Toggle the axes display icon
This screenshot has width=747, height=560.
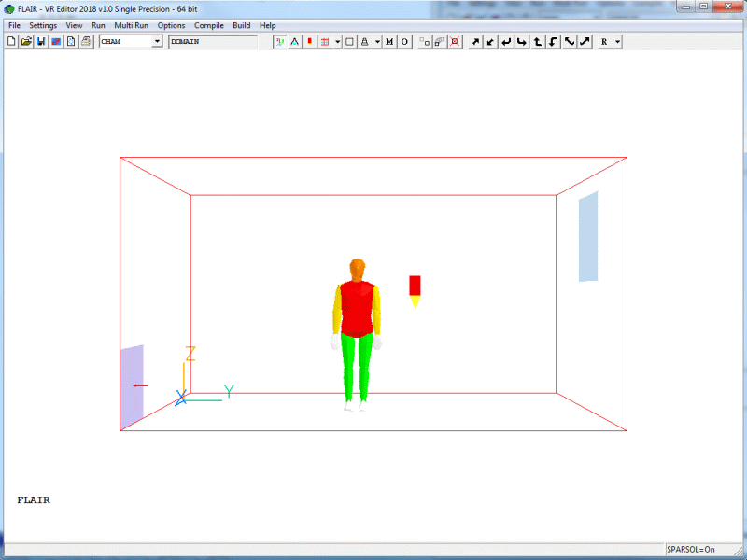[279, 42]
